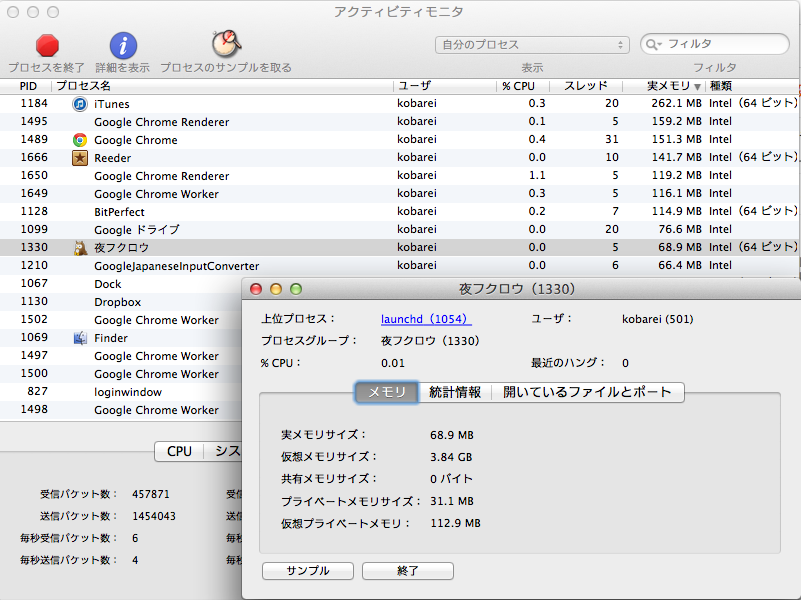
Task: Sort by PID column header
Action: pyautogui.click(x=28, y=86)
